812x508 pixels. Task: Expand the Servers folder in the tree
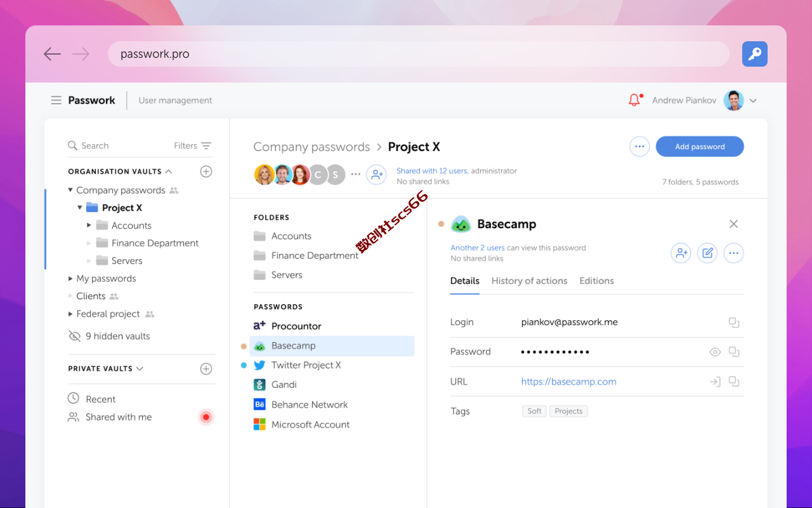[x=89, y=260]
